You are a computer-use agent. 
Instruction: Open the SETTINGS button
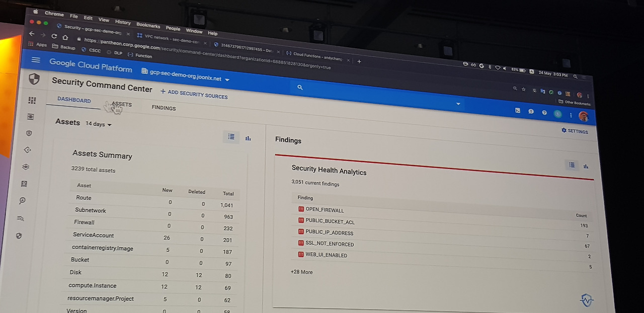click(x=575, y=131)
